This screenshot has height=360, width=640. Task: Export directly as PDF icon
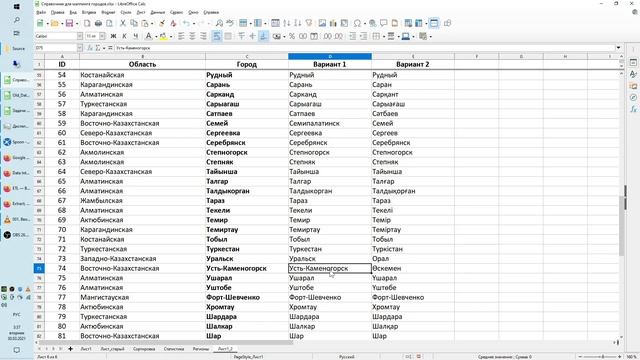(87, 23)
